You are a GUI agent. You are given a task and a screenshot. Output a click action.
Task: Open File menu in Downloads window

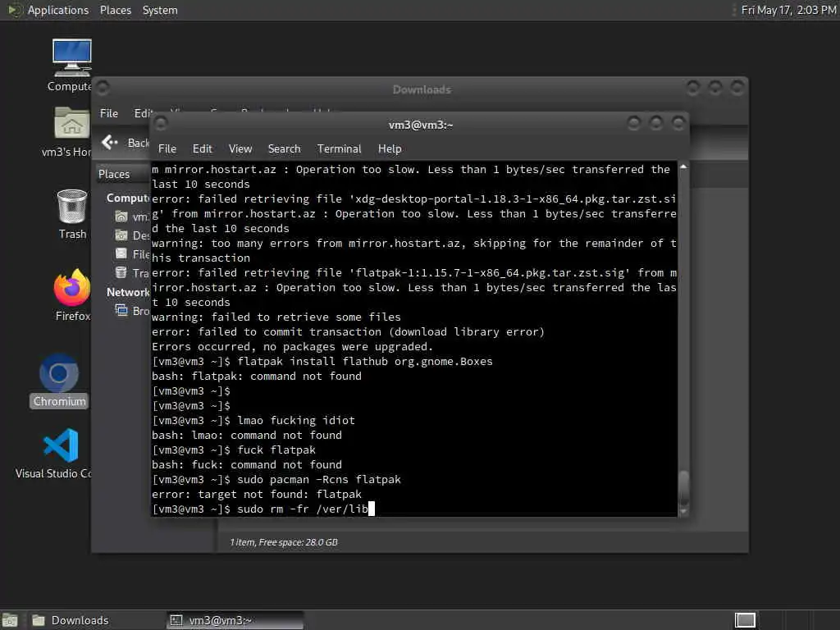click(109, 113)
